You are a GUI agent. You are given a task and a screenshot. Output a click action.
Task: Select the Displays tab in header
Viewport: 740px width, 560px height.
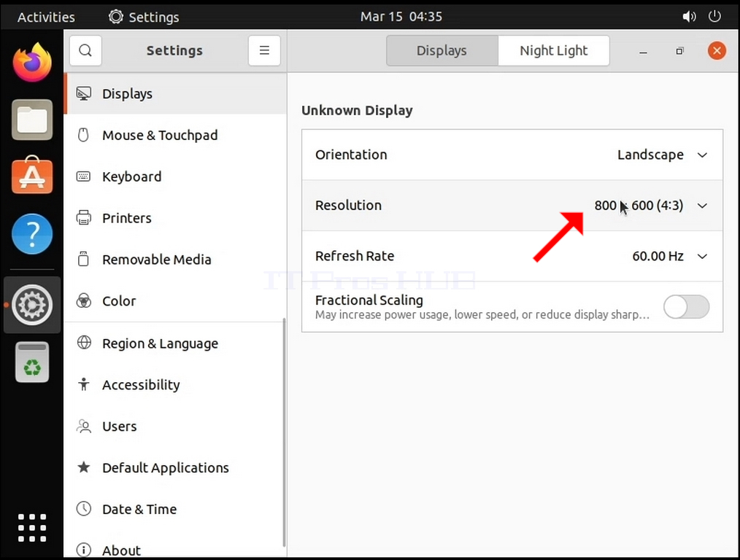pos(442,50)
